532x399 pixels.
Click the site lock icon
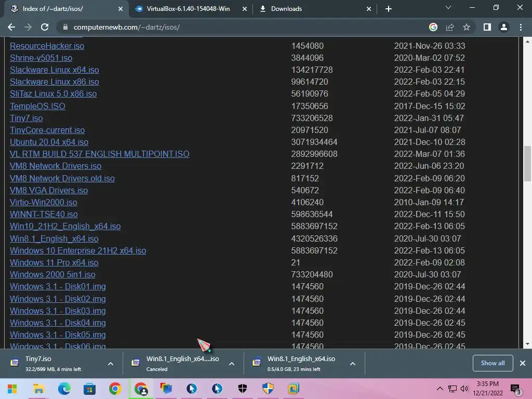(x=65, y=27)
